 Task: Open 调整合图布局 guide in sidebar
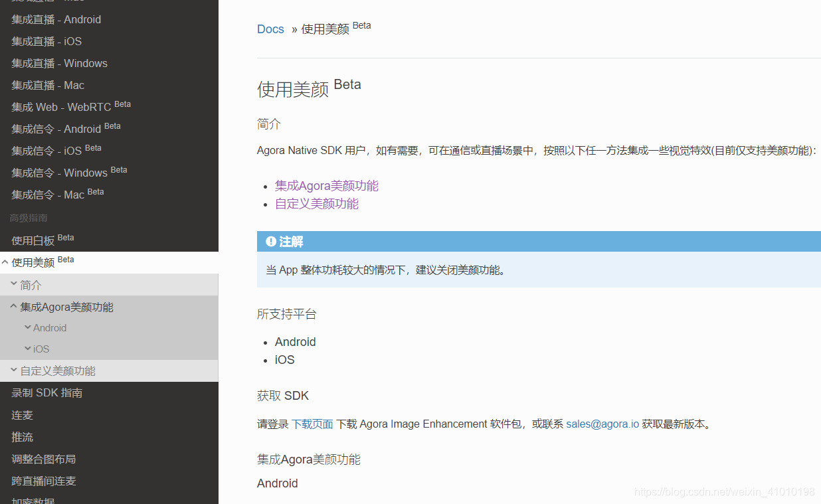click(x=43, y=459)
